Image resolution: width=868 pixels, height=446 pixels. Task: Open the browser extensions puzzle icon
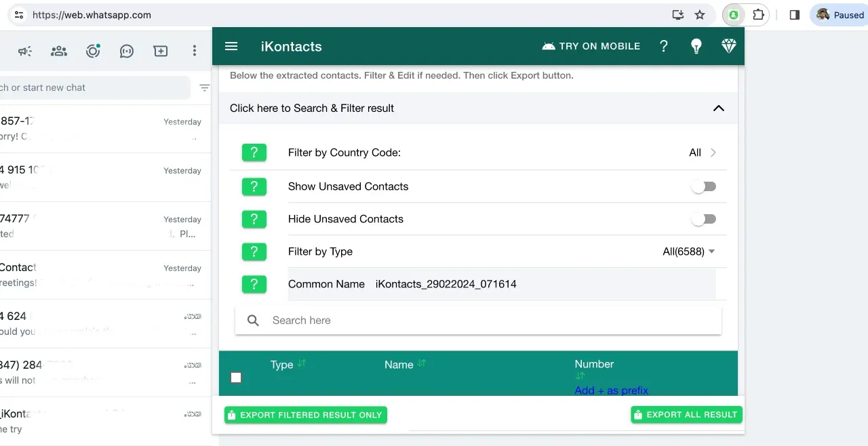coord(758,15)
